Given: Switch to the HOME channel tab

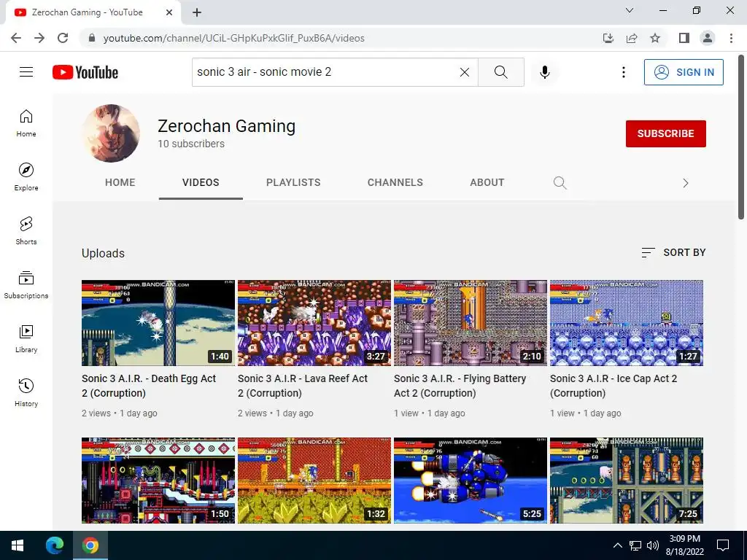Looking at the screenshot, I should pos(120,182).
